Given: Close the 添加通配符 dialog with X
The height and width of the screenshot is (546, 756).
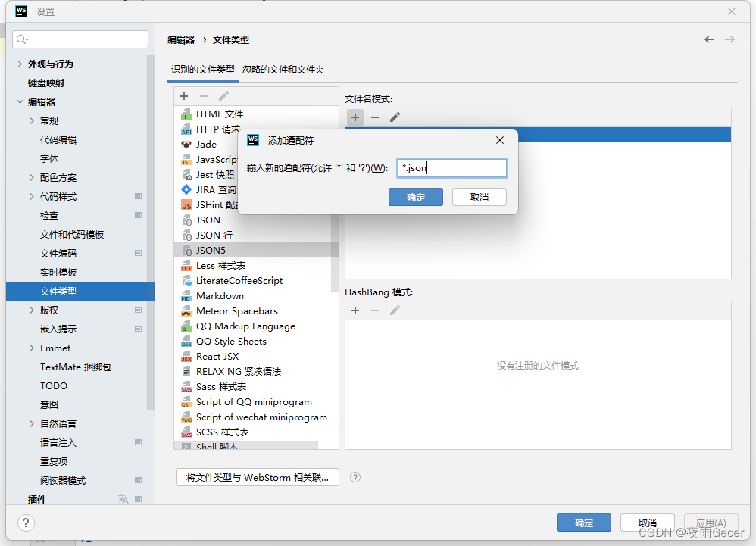Looking at the screenshot, I should (500, 140).
